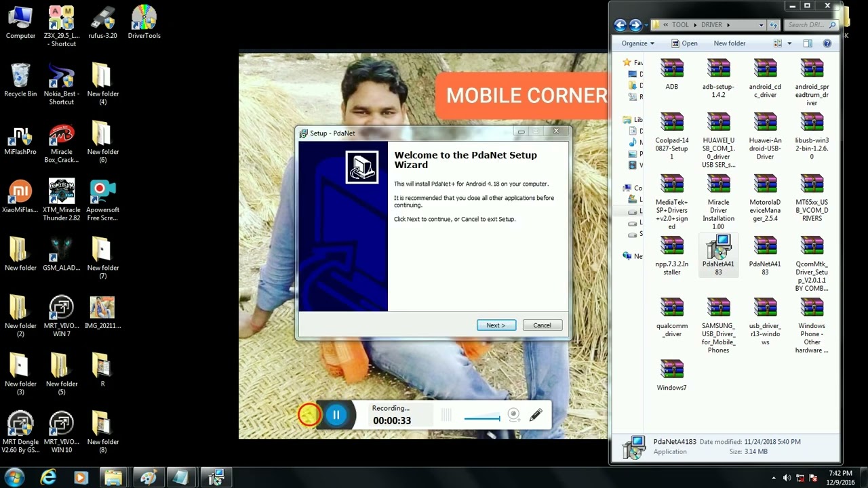Pause the screen recording
The height and width of the screenshot is (488, 868).
click(x=336, y=415)
